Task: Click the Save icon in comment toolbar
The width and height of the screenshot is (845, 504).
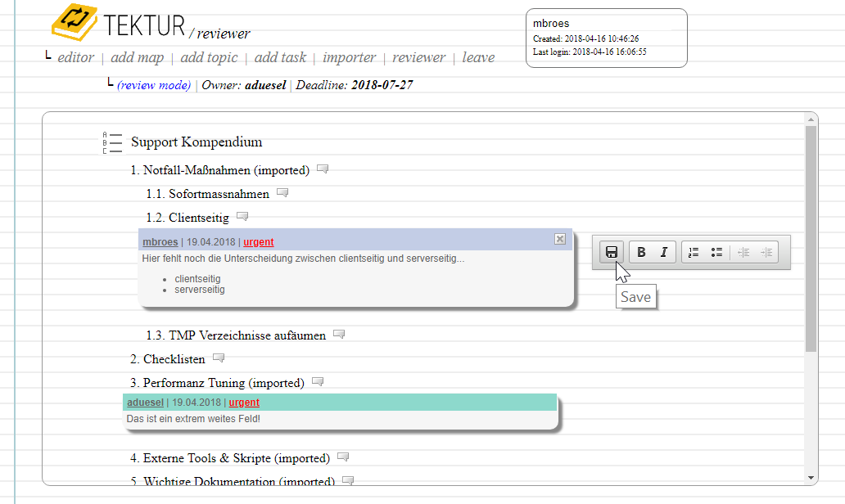Action: click(x=612, y=252)
